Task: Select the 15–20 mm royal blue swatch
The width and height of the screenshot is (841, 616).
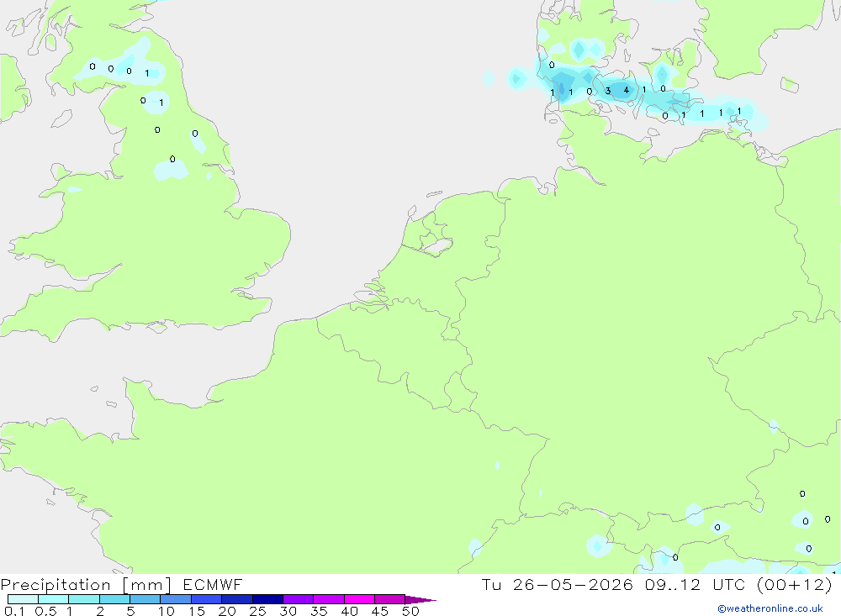Action: pos(207,599)
